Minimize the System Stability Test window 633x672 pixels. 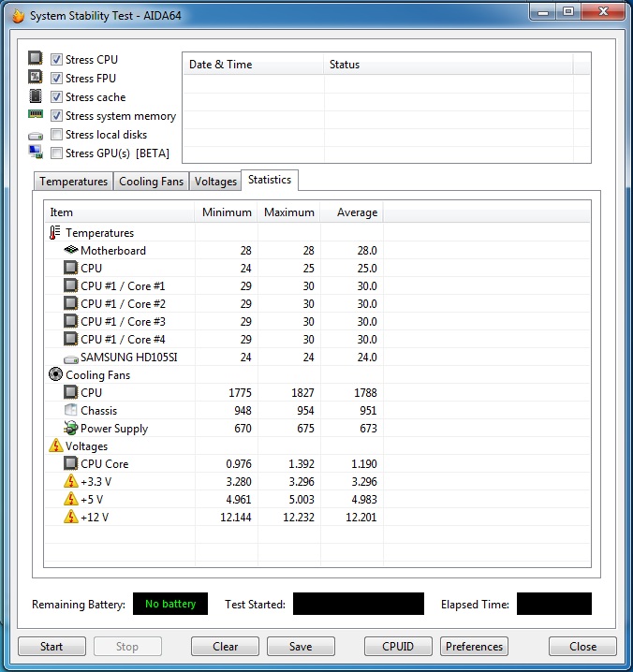(543, 12)
